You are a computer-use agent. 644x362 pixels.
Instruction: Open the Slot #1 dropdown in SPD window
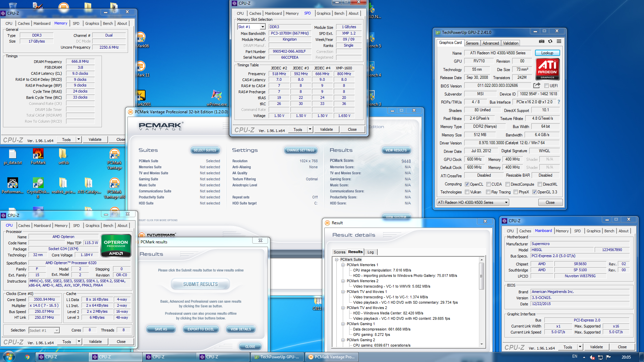pyautogui.click(x=263, y=27)
